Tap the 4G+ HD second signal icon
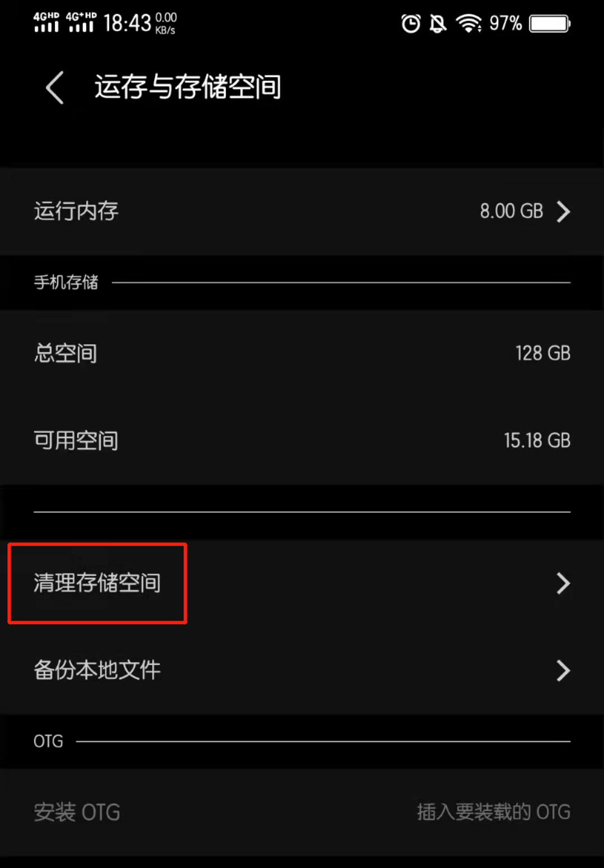The width and height of the screenshot is (604, 868). pos(81,22)
